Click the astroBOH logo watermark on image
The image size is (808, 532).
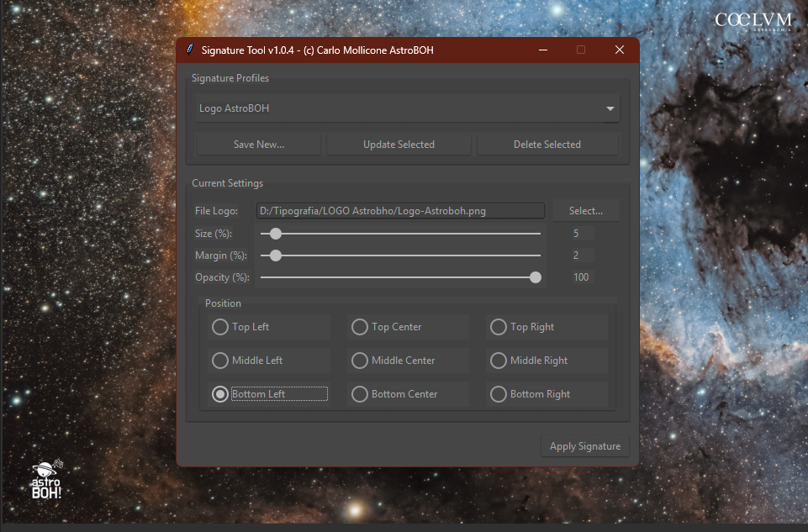47,477
